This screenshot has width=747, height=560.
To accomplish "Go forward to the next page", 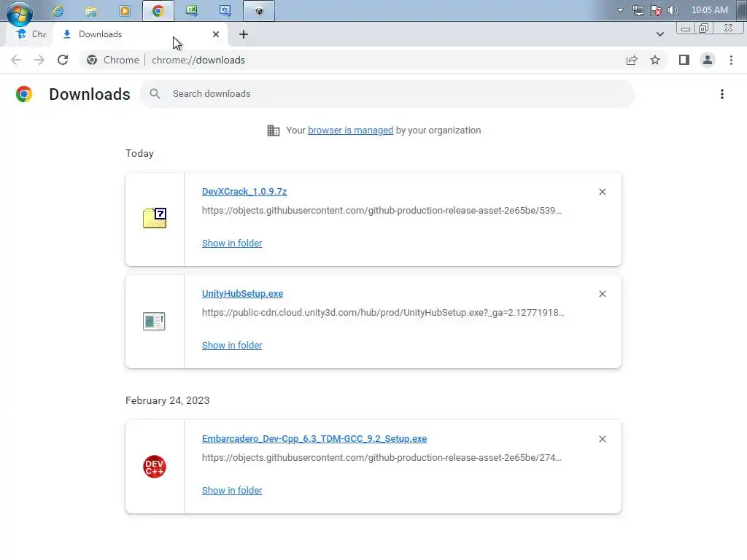I will pyautogui.click(x=39, y=60).
